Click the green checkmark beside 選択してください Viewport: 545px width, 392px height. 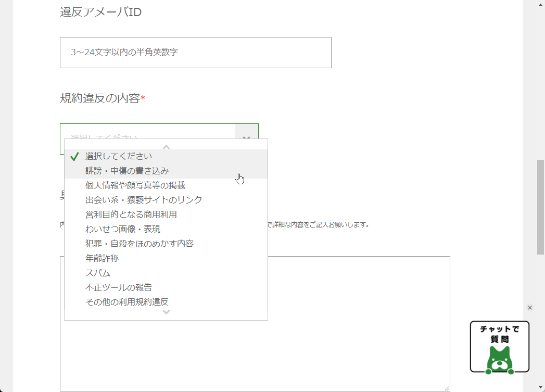pyautogui.click(x=74, y=156)
